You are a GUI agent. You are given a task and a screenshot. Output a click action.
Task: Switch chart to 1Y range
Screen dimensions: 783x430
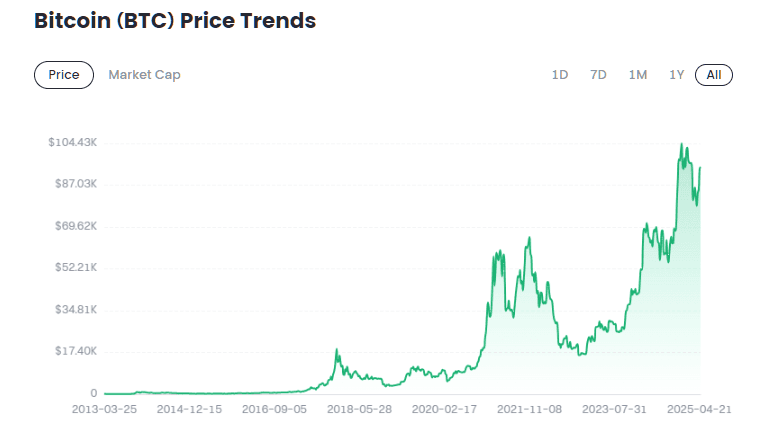(x=677, y=75)
